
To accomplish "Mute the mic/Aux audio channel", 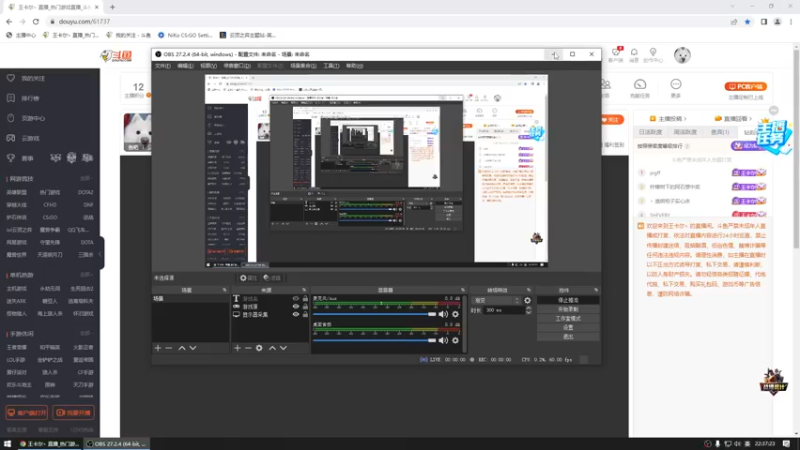I will pos(443,314).
